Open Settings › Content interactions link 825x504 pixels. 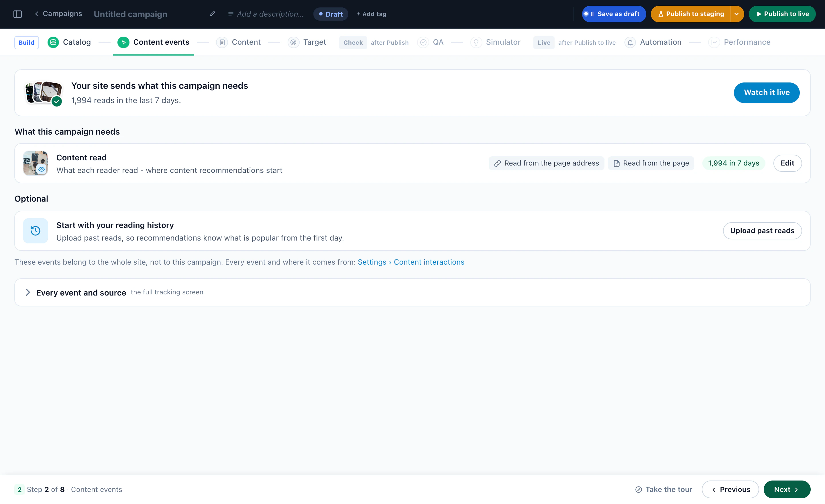(x=411, y=262)
